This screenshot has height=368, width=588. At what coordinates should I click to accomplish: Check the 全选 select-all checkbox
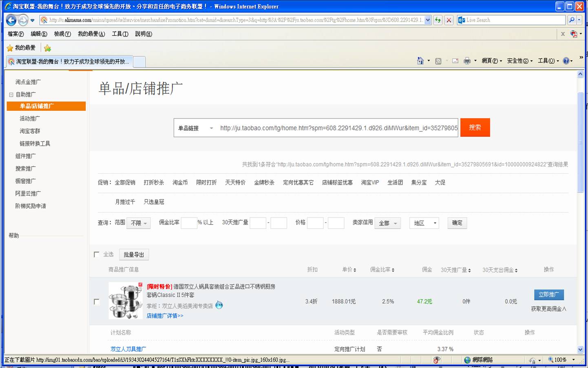(97, 254)
